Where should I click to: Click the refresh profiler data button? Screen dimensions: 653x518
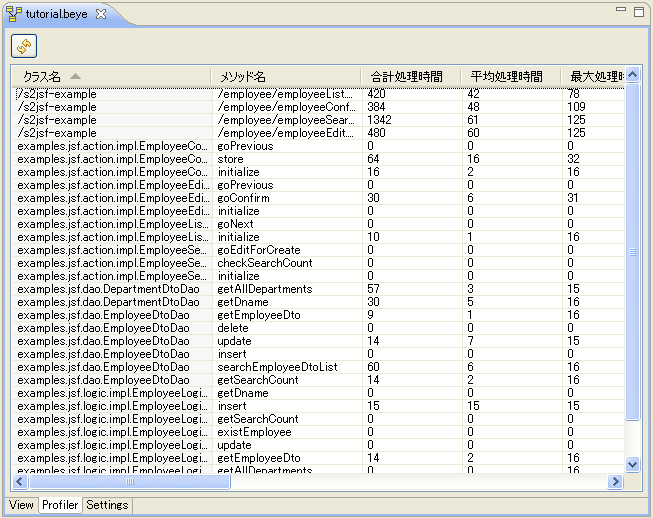pyautogui.click(x=24, y=46)
